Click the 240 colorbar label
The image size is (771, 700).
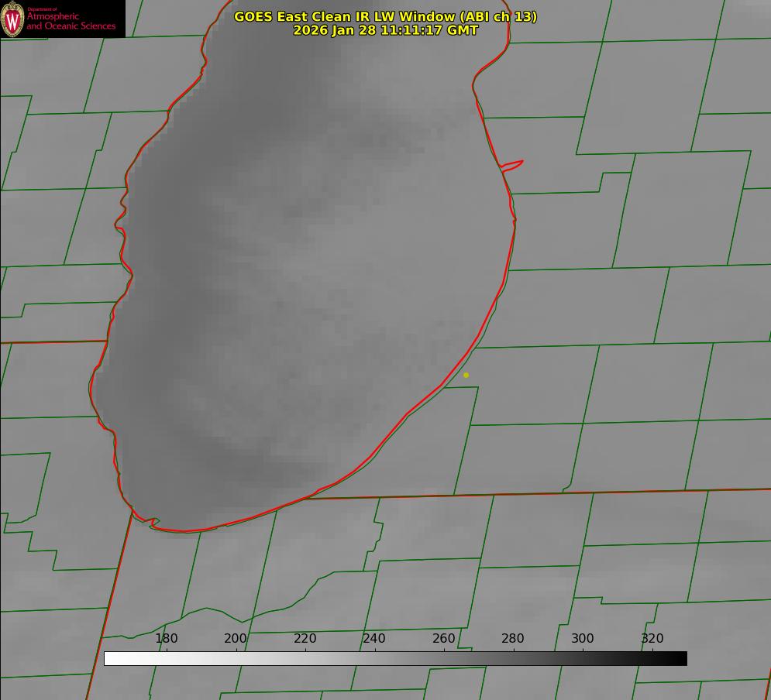point(374,638)
